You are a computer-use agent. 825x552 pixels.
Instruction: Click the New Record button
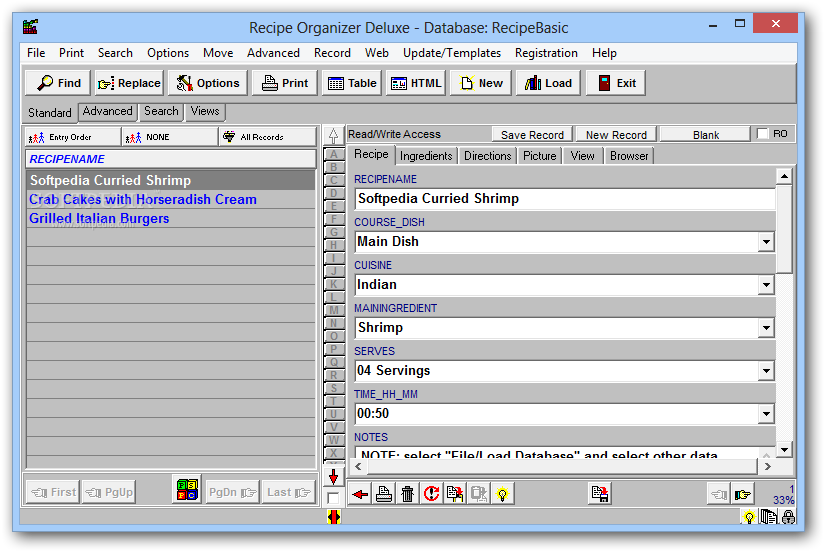(616, 135)
